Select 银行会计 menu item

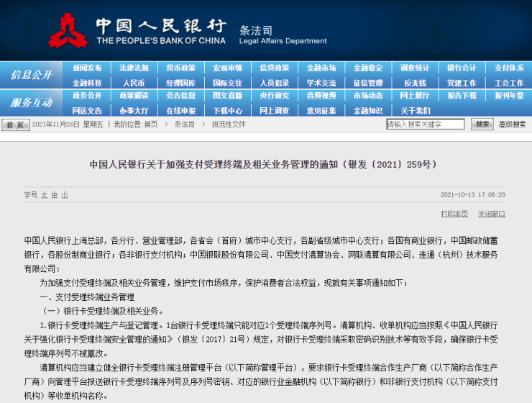tap(462, 68)
